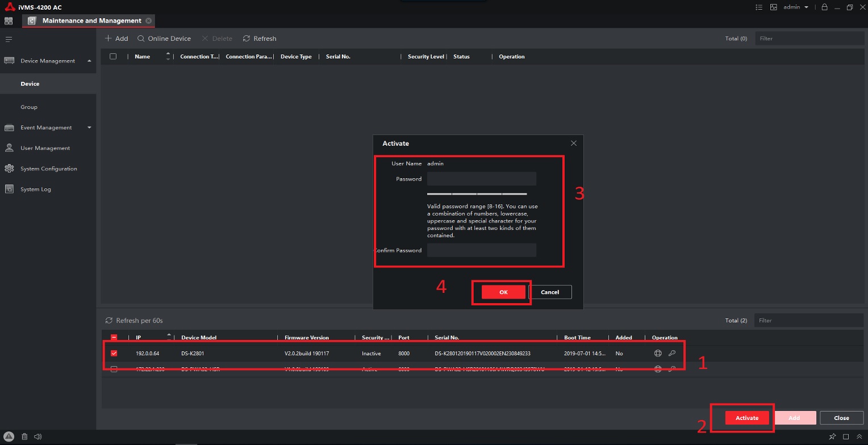This screenshot has height=445, width=868.
Task: Click the lock icon in title bar
Action: pos(824,7)
